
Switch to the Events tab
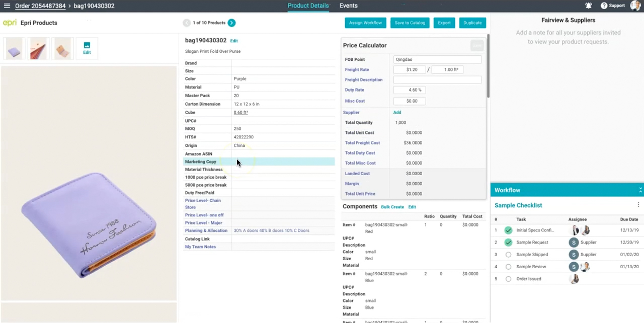coord(348,6)
